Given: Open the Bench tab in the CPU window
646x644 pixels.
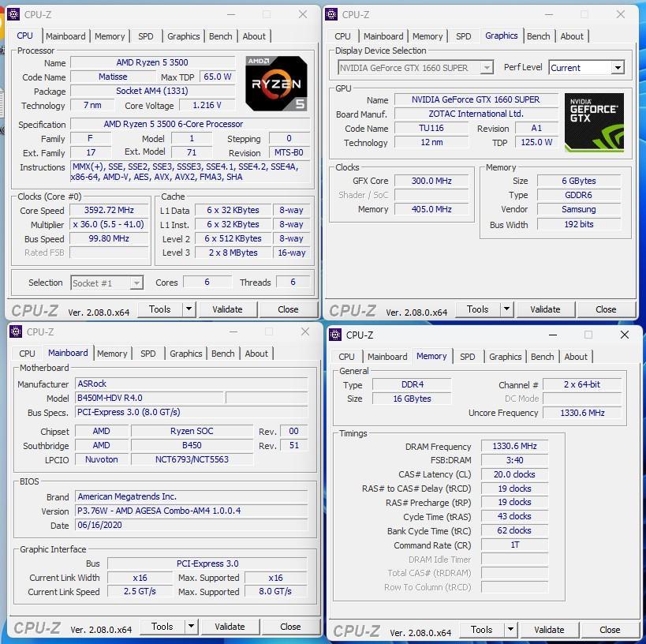Looking at the screenshot, I should [220, 36].
